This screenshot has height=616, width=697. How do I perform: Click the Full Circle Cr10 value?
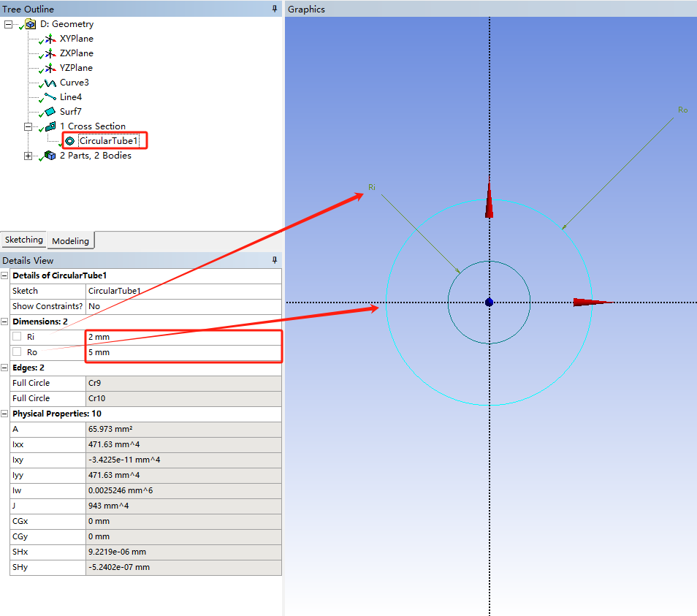(183, 398)
